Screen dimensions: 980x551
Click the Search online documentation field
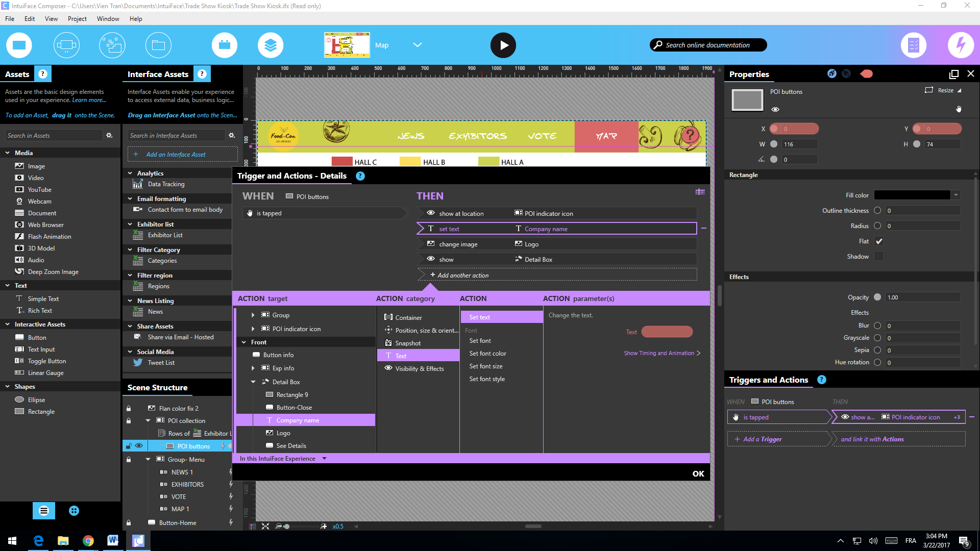pyautogui.click(x=708, y=45)
